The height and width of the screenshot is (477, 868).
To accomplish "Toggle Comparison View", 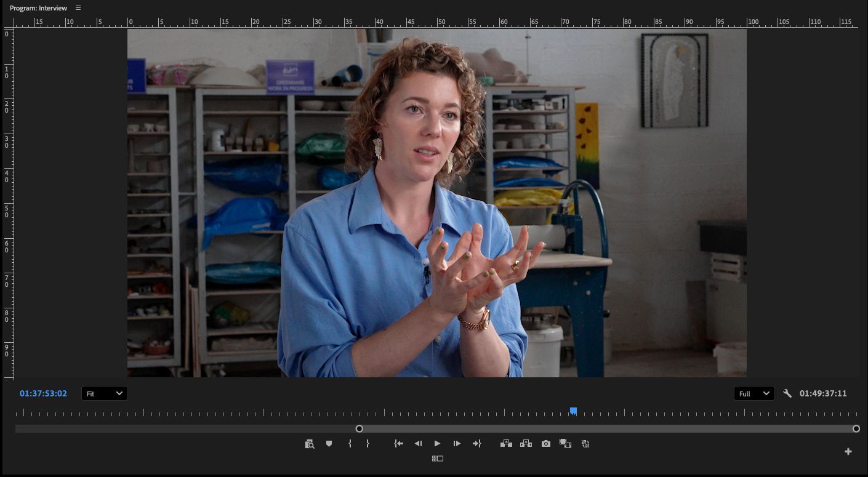I will click(565, 443).
